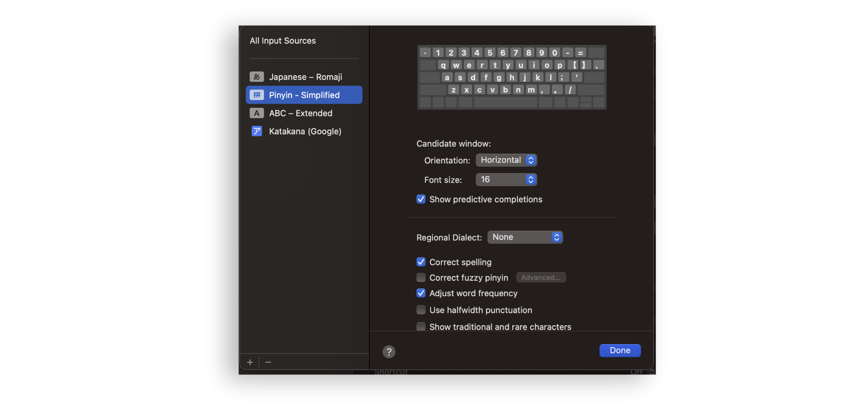Click the [ key on keyboard preview
Viewport: 868px width, 410px height.
click(573, 65)
